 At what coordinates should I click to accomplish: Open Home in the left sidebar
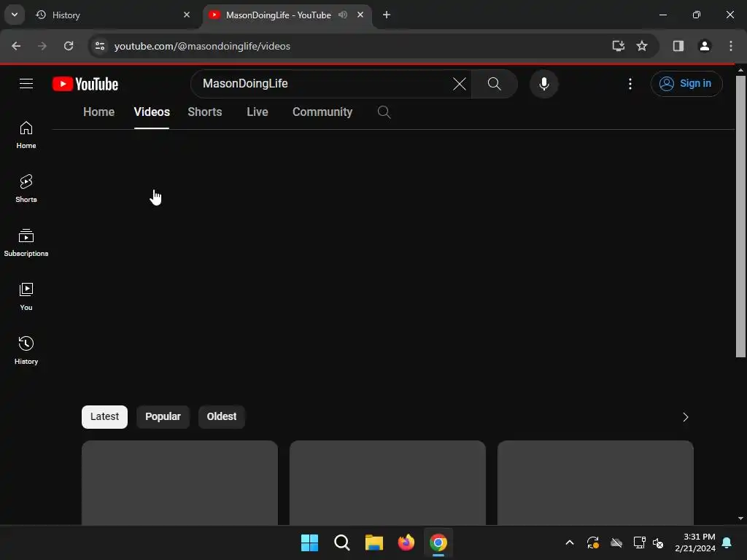tap(26, 135)
